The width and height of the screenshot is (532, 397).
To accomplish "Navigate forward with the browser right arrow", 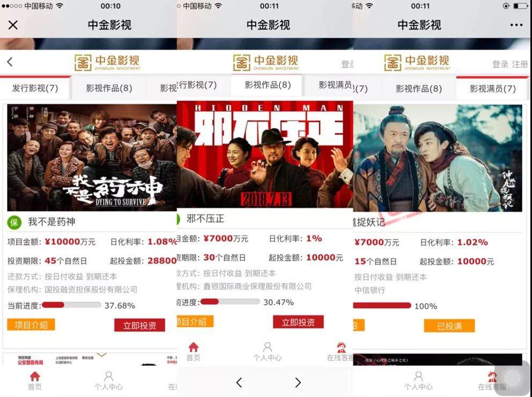I will pos(298,383).
